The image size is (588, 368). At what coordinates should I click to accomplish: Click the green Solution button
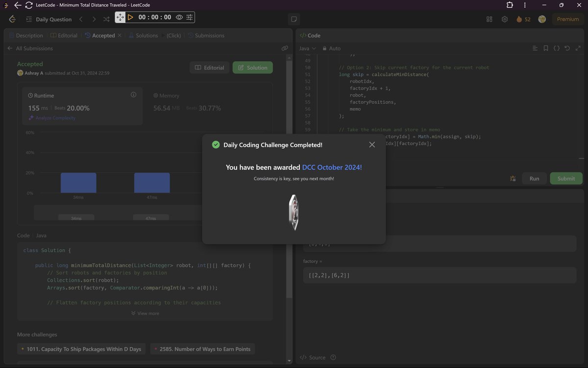(253, 68)
